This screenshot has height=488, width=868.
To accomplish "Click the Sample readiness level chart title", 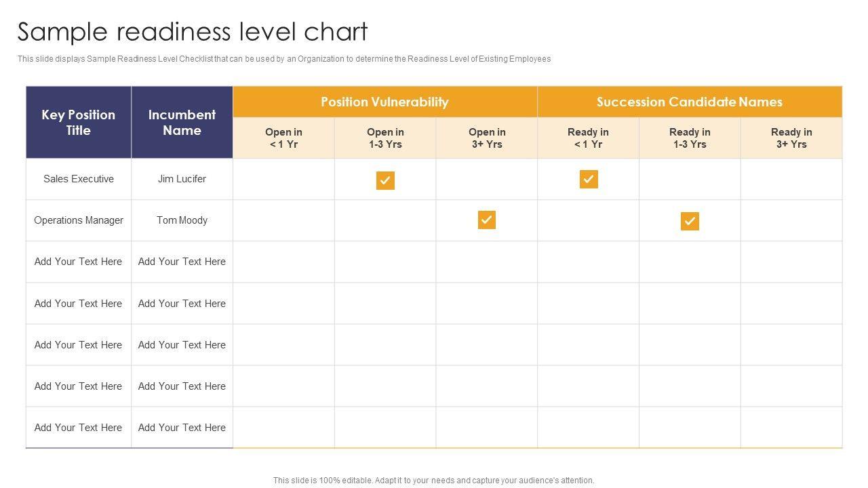I will click(x=193, y=32).
